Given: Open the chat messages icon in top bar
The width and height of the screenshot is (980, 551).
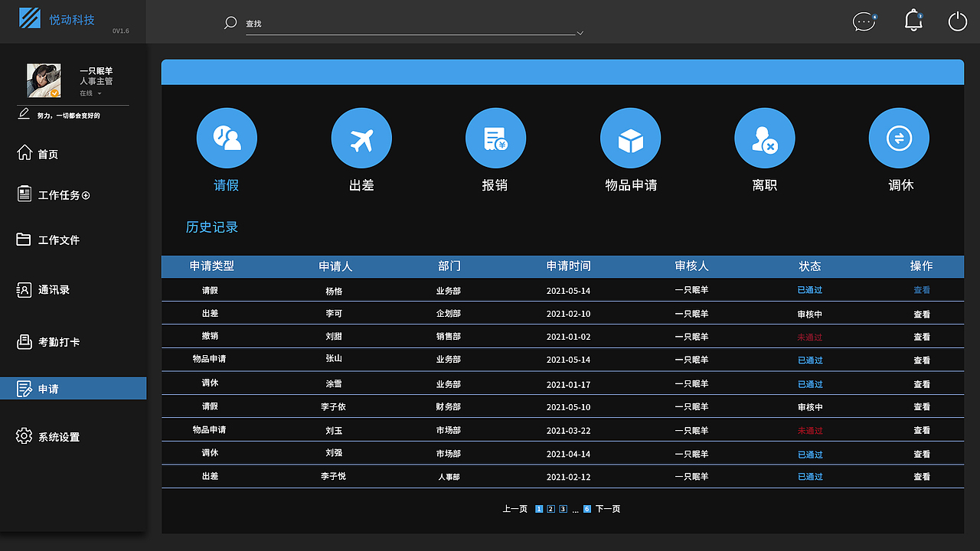Looking at the screenshot, I should [x=864, y=21].
